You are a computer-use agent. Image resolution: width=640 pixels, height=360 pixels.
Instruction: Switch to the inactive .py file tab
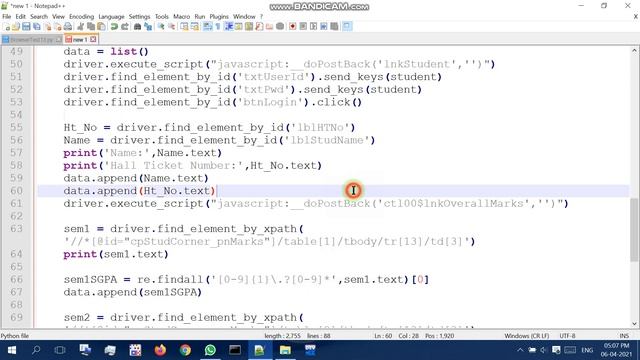(x=31, y=40)
